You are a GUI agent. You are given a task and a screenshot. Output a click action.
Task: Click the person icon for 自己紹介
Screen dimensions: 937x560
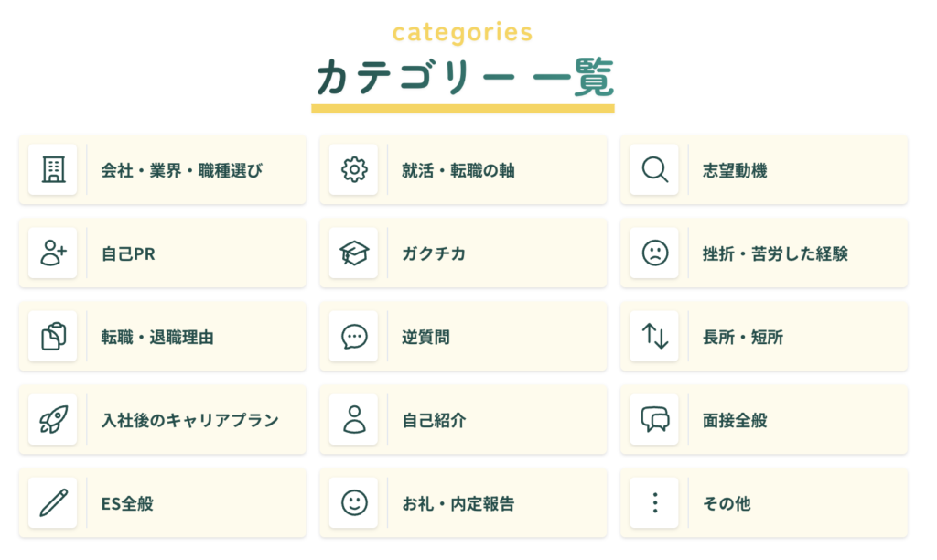(x=354, y=420)
